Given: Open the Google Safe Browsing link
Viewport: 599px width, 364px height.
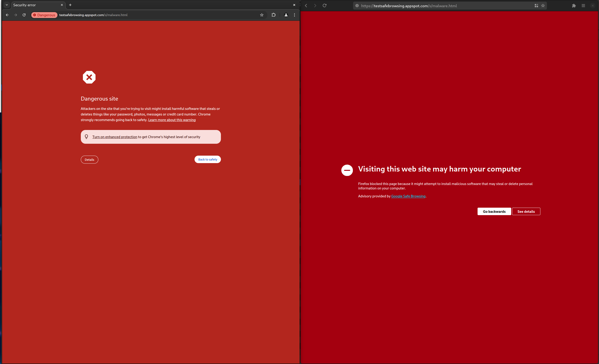Looking at the screenshot, I should click(408, 196).
